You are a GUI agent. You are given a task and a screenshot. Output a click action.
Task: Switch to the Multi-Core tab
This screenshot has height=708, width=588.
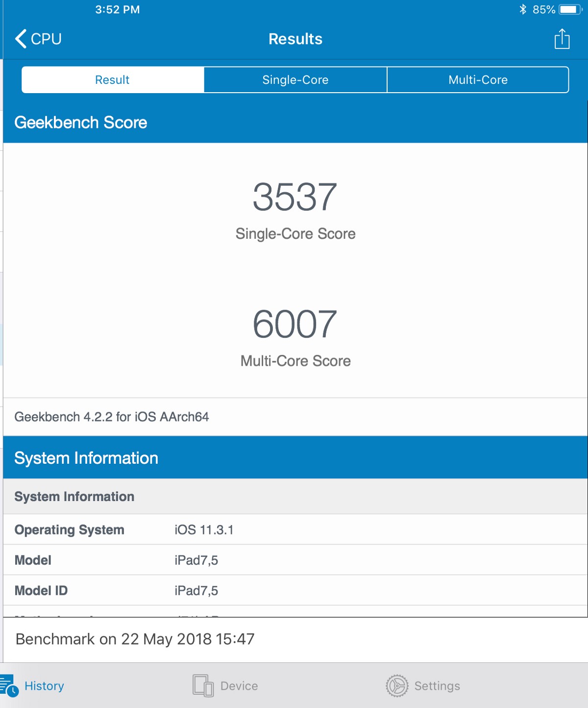tap(478, 80)
